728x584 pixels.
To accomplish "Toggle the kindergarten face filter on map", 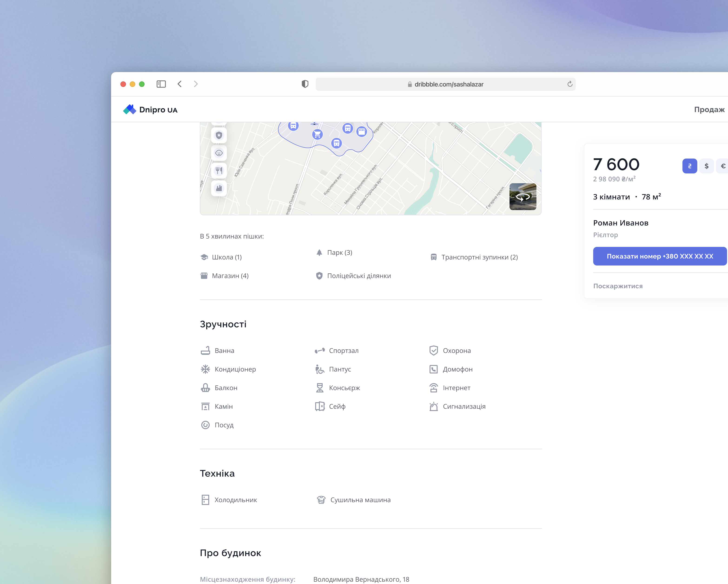I will pos(219,153).
